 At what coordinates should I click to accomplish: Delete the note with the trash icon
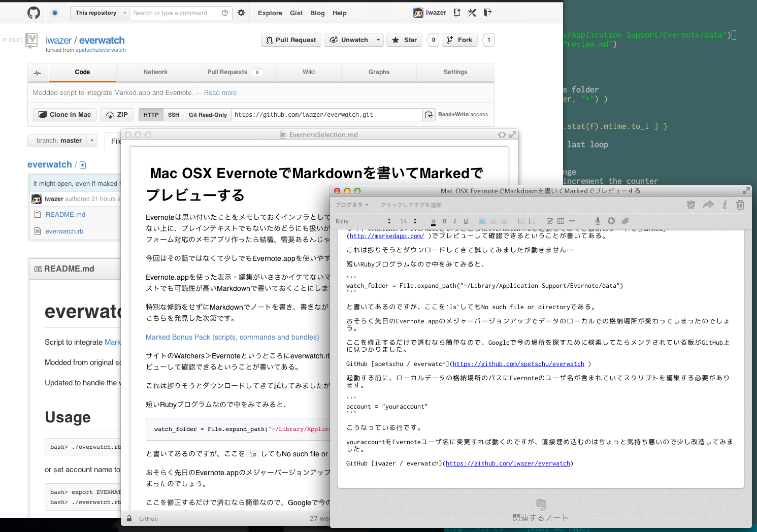point(740,205)
